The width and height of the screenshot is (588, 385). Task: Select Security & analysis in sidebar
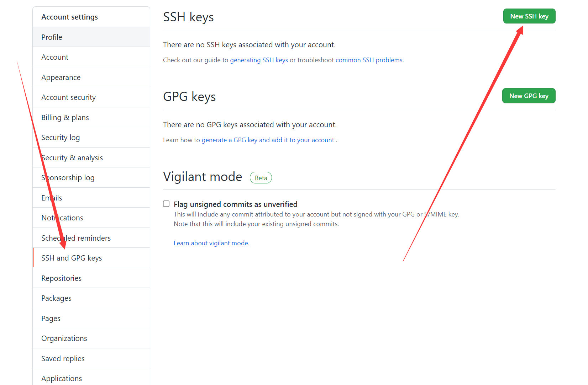(x=91, y=157)
